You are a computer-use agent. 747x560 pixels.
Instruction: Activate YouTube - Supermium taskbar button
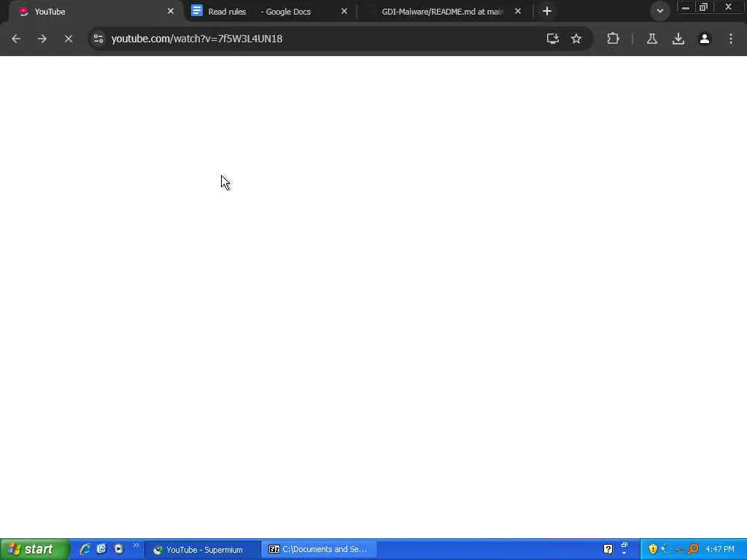point(202,550)
